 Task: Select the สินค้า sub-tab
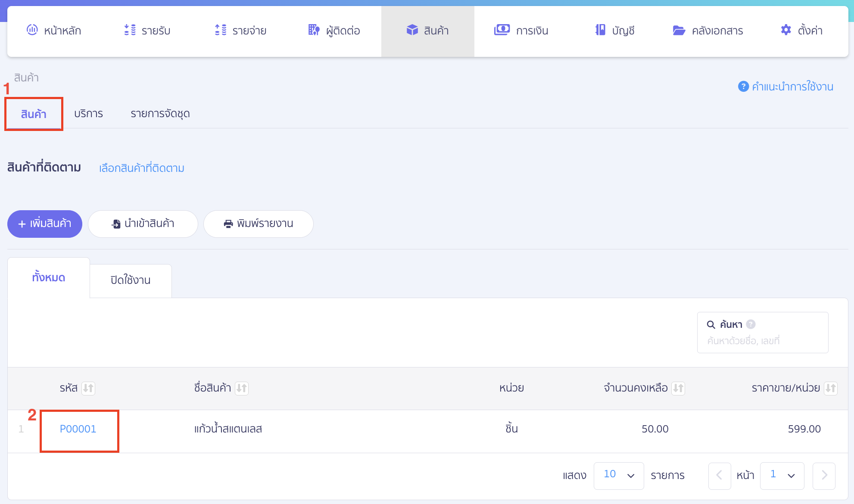(34, 114)
